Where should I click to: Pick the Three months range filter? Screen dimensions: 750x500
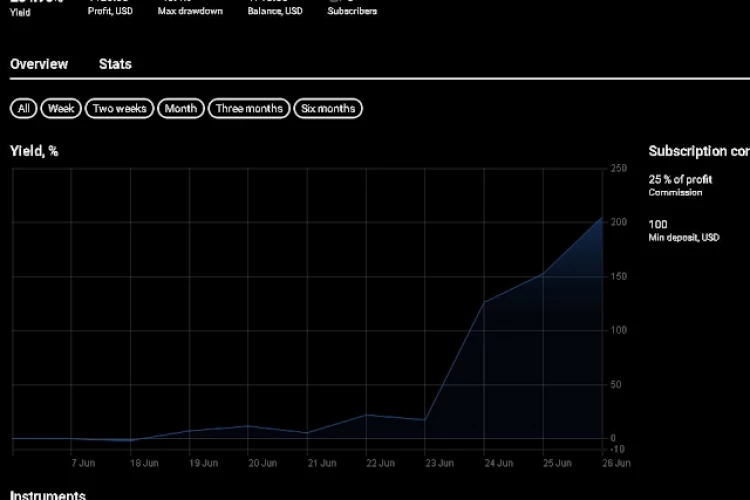(249, 109)
